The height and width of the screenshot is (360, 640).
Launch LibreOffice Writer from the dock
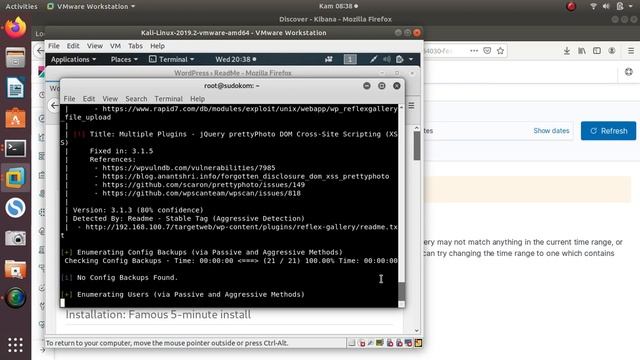pyautogui.click(x=15, y=88)
